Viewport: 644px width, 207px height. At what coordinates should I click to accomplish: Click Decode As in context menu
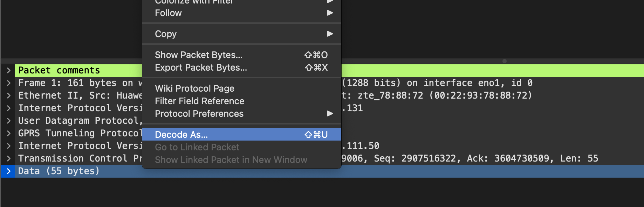point(181,135)
